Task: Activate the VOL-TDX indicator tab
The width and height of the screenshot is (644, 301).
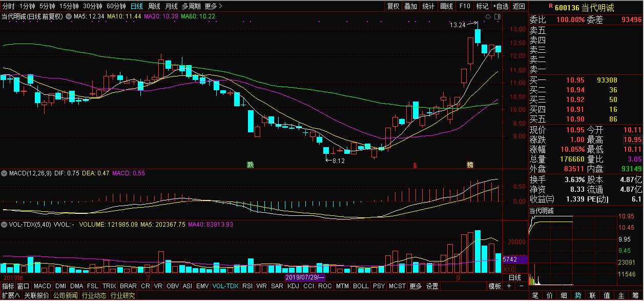Action: [x=225, y=286]
